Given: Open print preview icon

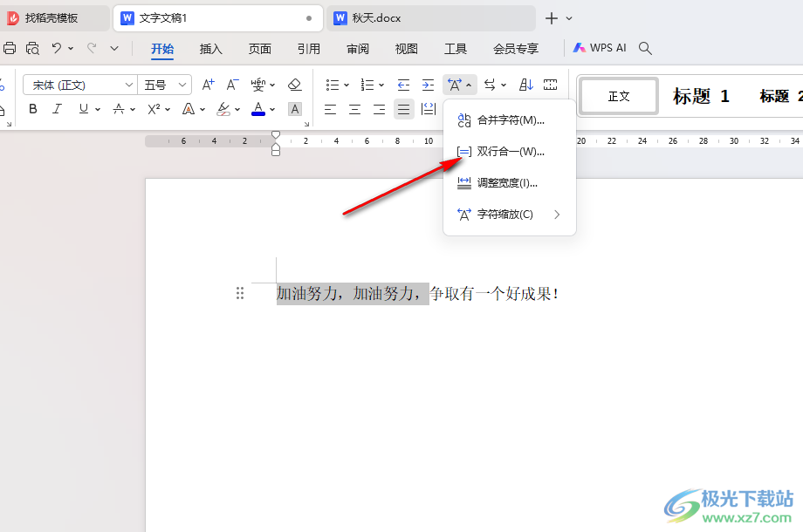Looking at the screenshot, I should pyautogui.click(x=33, y=48).
